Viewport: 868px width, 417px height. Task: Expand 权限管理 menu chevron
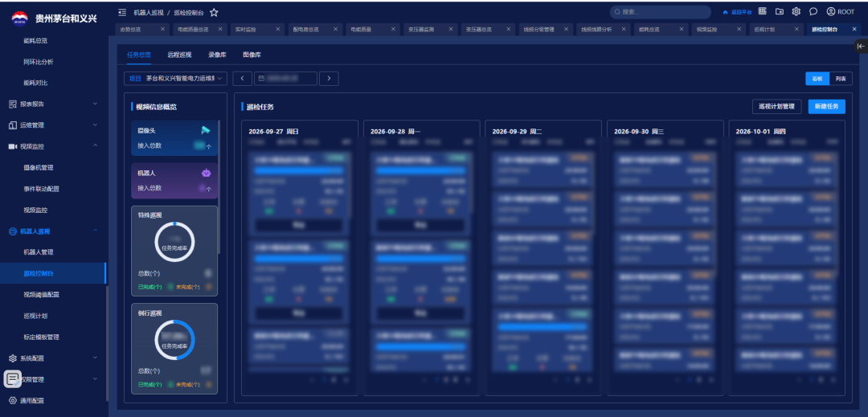[95, 379]
